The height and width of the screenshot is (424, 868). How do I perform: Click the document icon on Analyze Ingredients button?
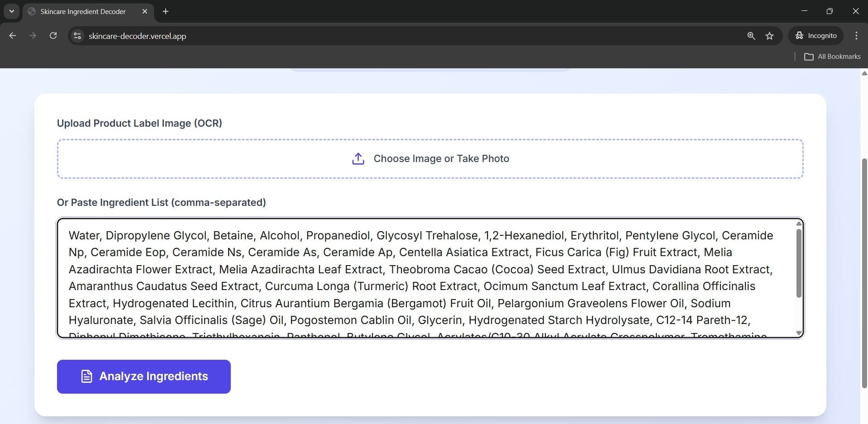click(86, 376)
